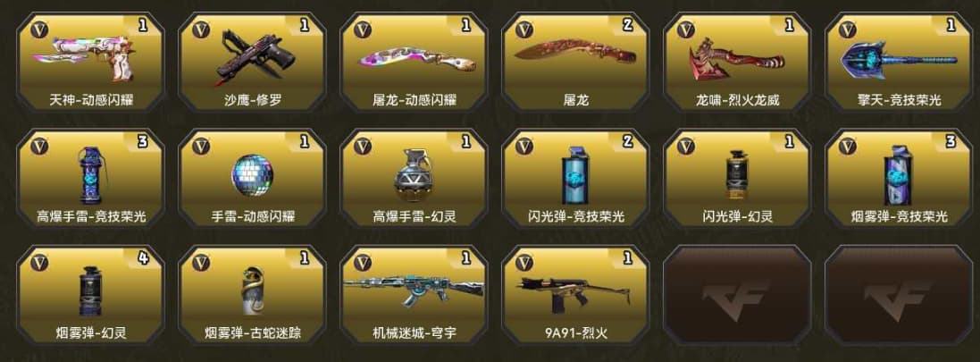Click the count badge 4 on 烟雾弹-幻灵
This screenshot has width=980, height=362.
tap(143, 257)
